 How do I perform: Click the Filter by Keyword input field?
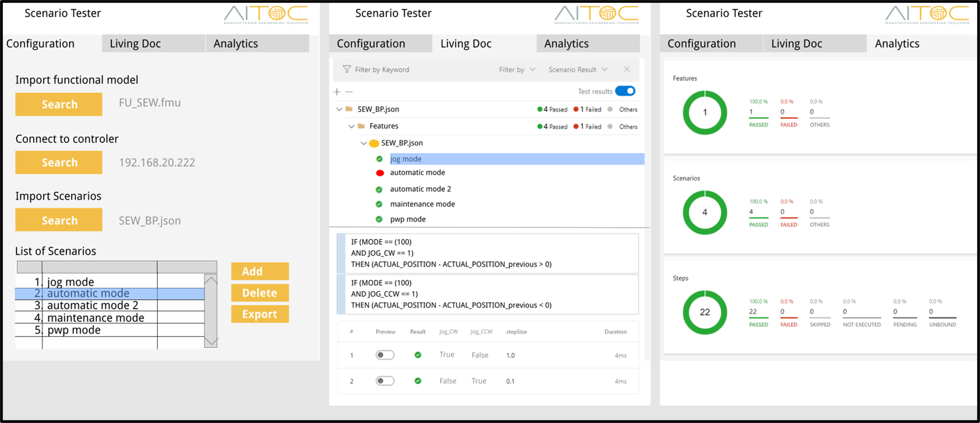coord(417,70)
